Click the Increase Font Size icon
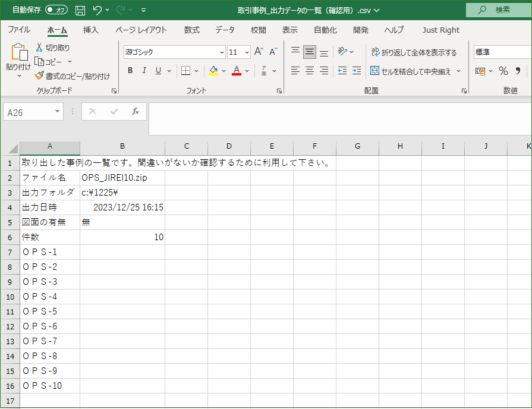The width and height of the screenshot is (532, 409). [259, 52]
